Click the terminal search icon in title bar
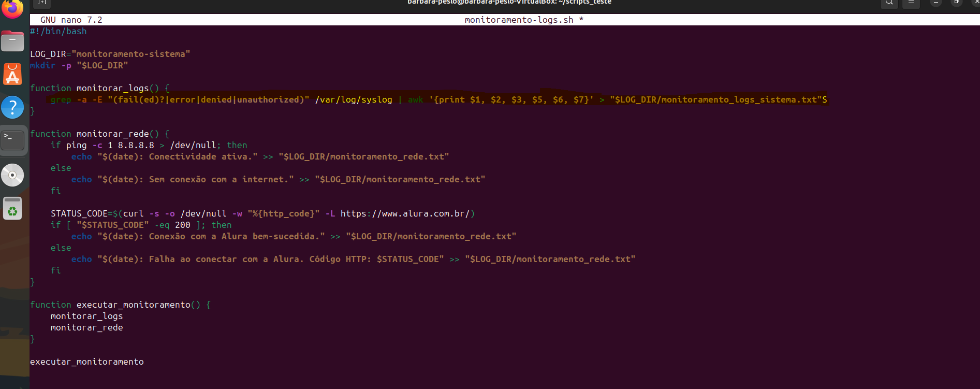 (889, 3)
